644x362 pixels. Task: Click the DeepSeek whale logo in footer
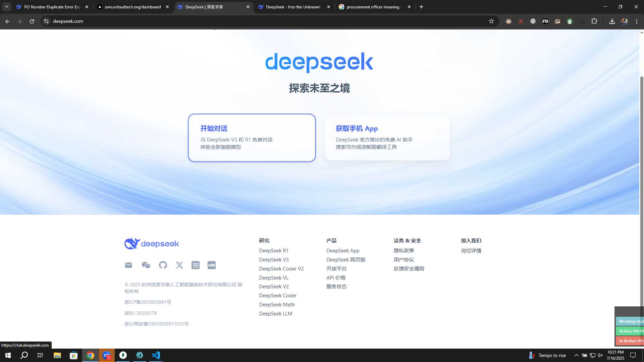tap(152, 244)
